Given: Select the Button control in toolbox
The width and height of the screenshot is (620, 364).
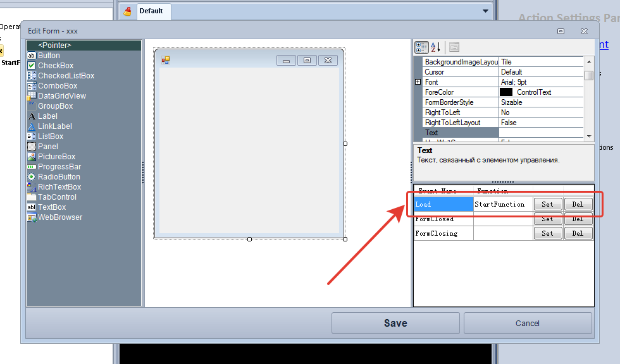Looking at the screenshot, I should coord(49,56).
